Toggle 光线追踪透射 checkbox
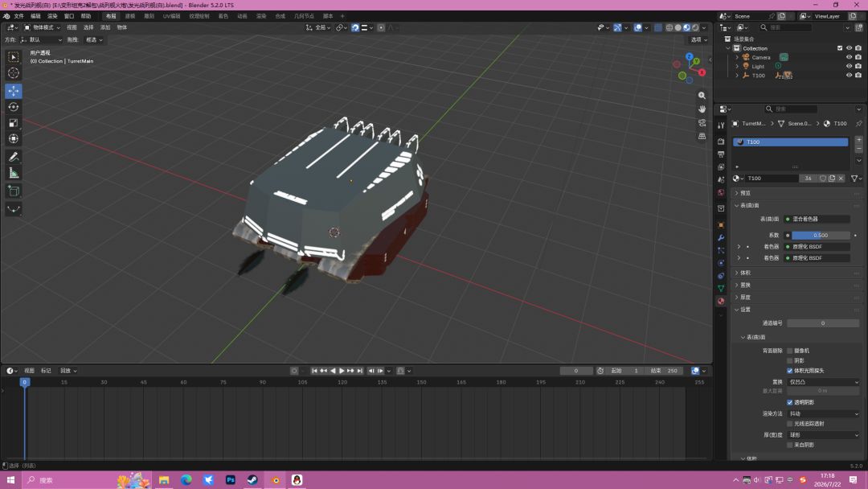This screenshot has width=868, height=489. (790, 424)
